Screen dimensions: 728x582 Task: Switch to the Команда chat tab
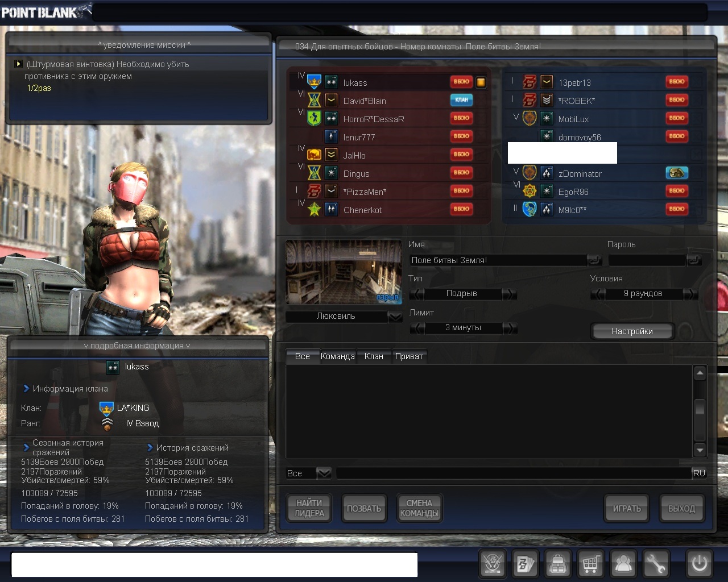click(338, 356)
